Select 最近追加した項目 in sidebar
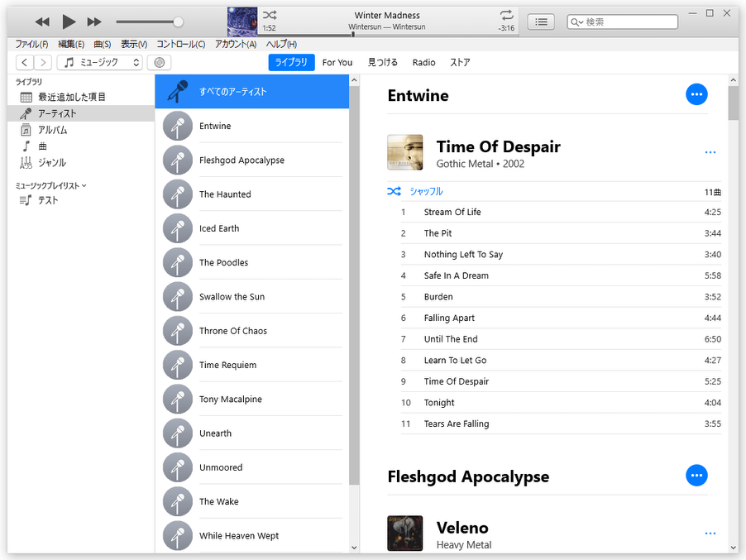 coord(81,97)
